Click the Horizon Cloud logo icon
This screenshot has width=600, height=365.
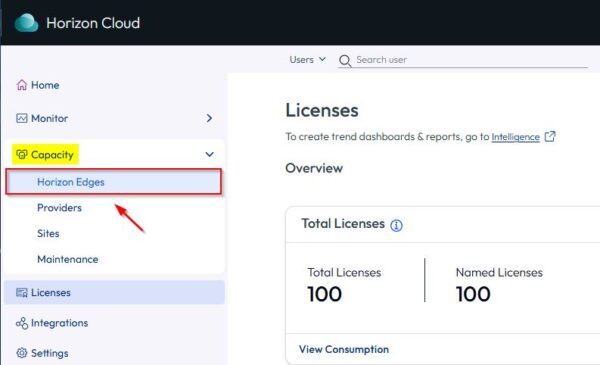pyautogui.click(x=26, y=23)
